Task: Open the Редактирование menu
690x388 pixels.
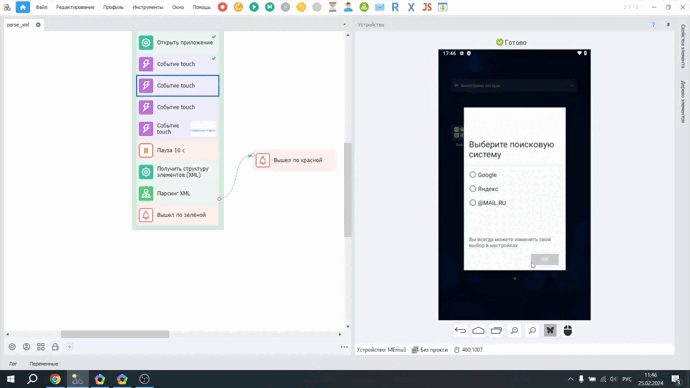Action: coord(75,7)
